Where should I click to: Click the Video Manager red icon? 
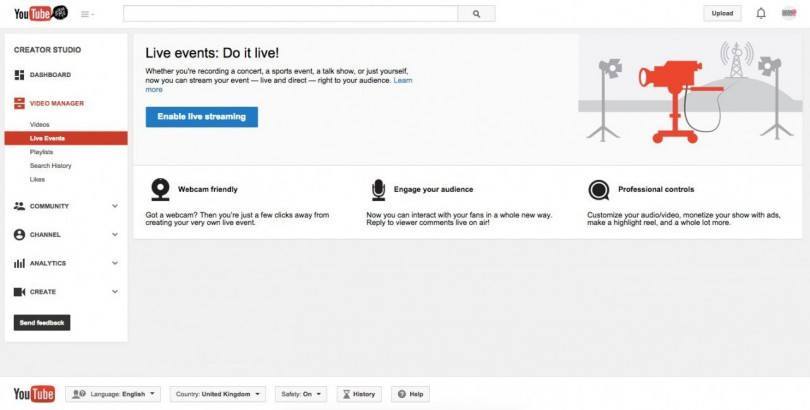click(19, 103)
